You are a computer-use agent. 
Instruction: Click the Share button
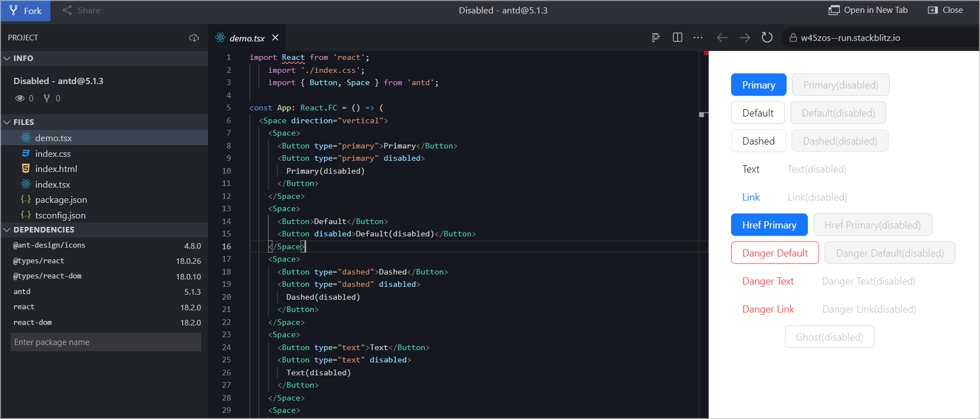coord(82,11)
